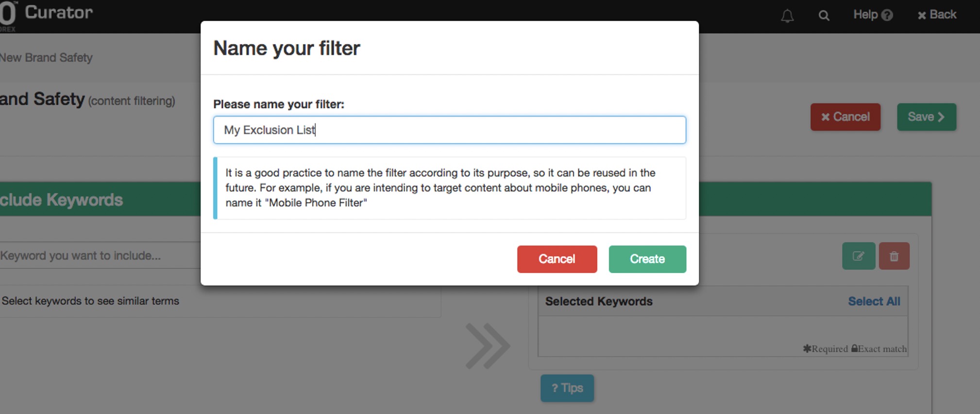Click the New Brand Safety breadcrumb
This screenshot has width=980, height=414.
point(46,58)
